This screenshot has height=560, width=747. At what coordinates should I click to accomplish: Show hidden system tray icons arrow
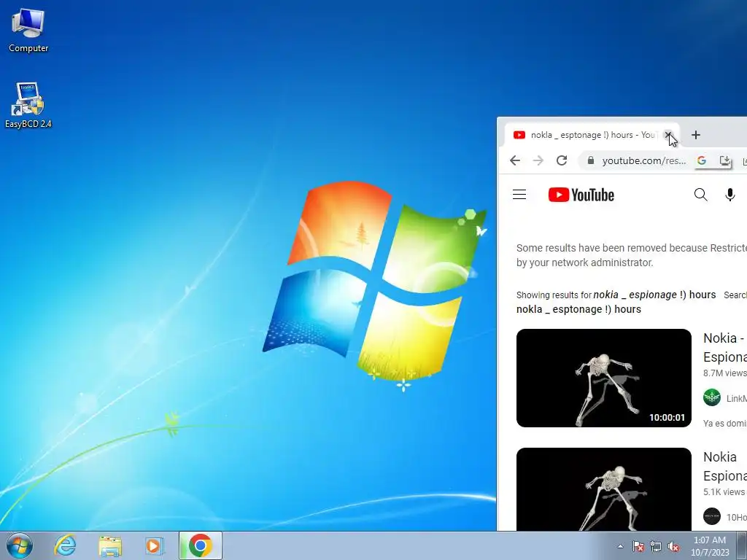620,546
